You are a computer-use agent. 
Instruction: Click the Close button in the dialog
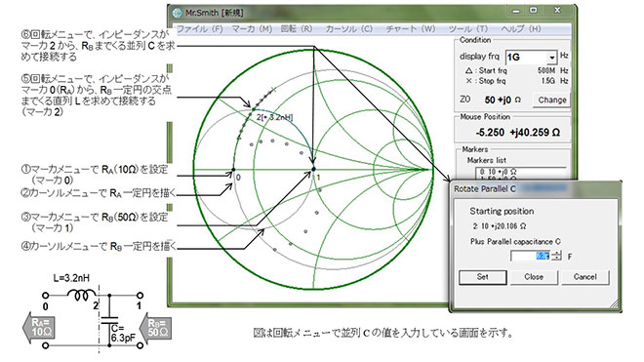[534, 277]
